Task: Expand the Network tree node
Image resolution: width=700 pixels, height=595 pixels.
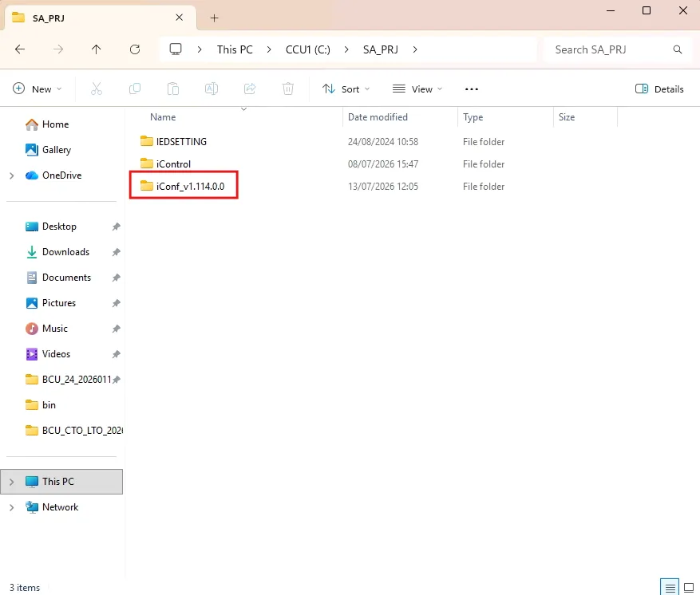Action: coord(12,507)
